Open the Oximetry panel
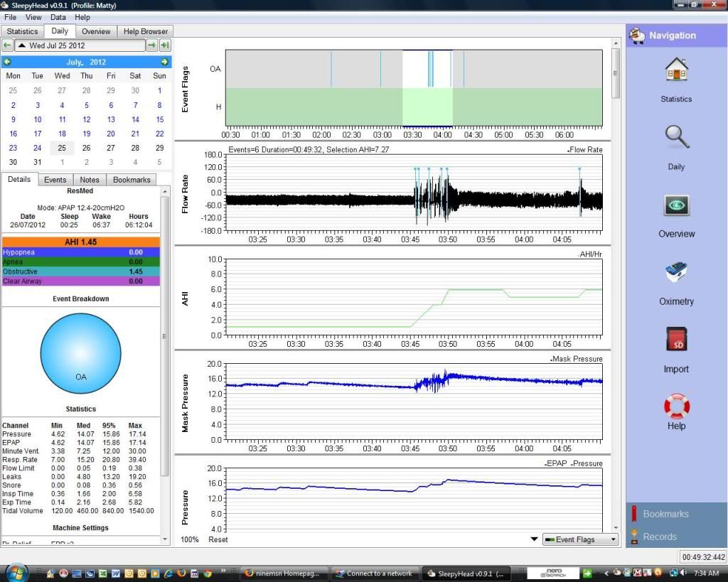728x582 pixels. coord(676,274)
